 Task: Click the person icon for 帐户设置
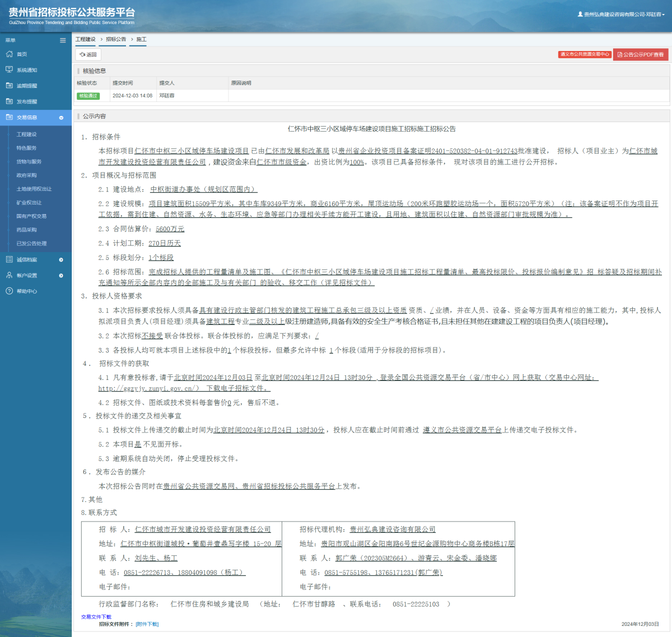tap(9, 275)
